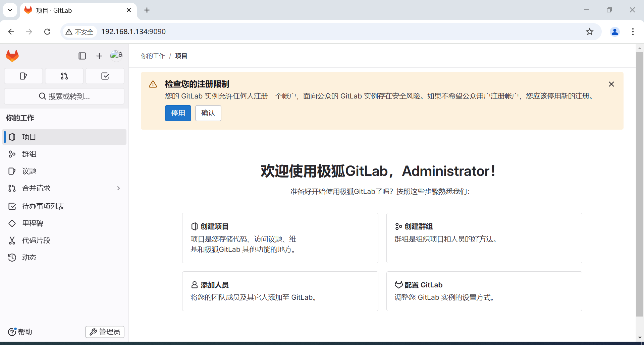Open the 创建项目 card

pos(280,238)
